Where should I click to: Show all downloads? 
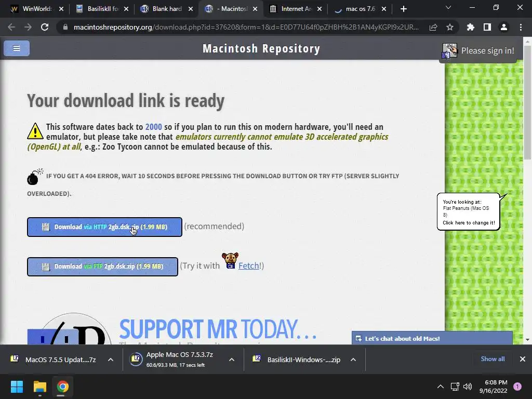click(x=493, y=359)
